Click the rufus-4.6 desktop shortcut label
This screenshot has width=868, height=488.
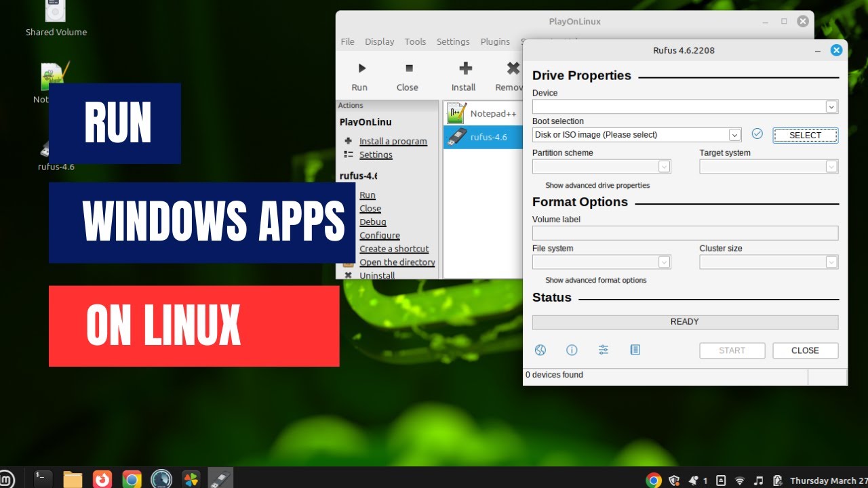(x=56, y=167)
